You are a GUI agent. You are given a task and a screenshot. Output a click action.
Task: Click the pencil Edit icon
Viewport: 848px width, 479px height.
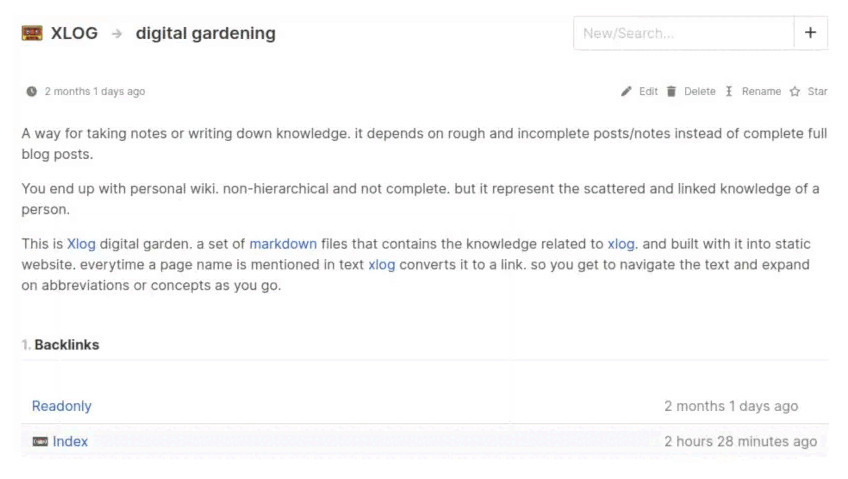pos(626,91)
